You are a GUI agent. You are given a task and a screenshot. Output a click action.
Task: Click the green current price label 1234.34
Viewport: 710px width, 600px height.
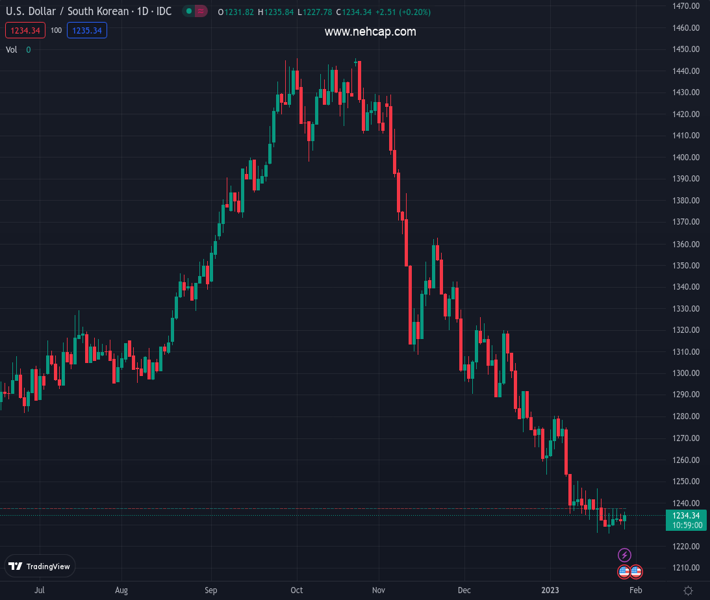pyautogui.click(x=685, y=515)
